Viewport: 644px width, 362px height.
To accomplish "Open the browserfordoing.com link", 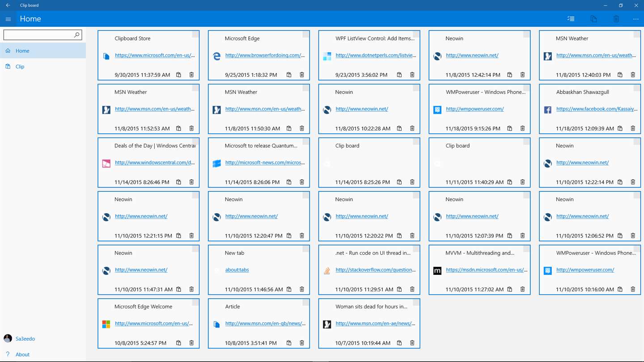I will (265, 55).
